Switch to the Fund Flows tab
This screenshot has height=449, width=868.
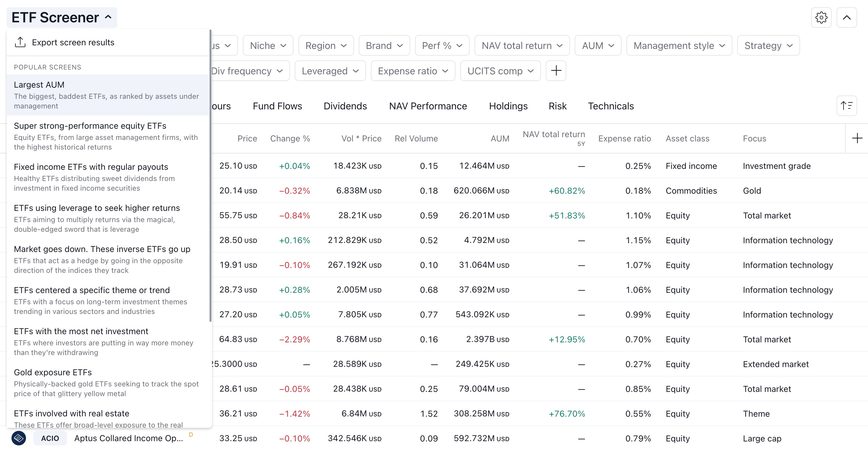[x=277, y=106]
